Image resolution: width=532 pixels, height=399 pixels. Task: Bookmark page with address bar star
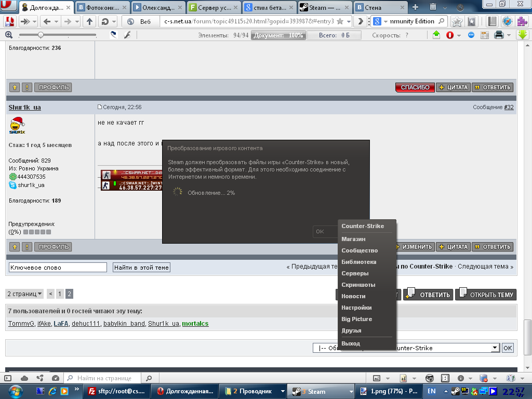[x=340, y=21]
